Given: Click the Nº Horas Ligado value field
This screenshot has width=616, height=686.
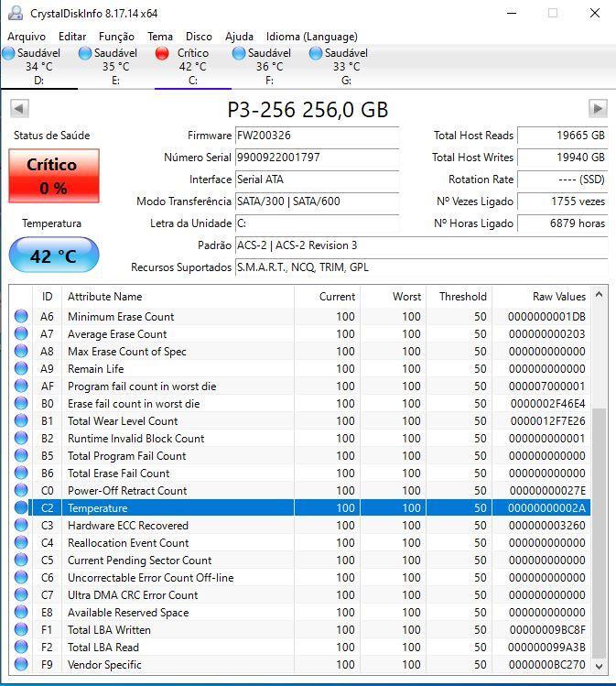Looking at the screenshot, I should point(562,223).
